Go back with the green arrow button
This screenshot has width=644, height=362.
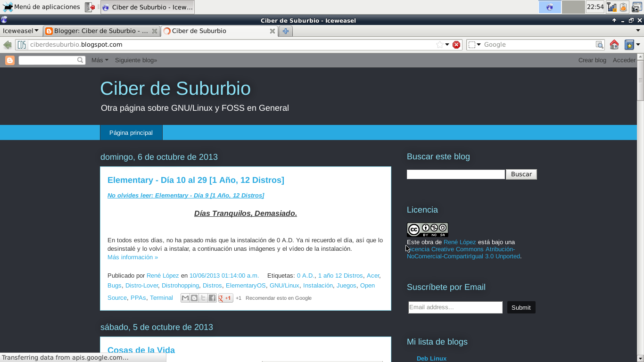click(x=7, y=45)
